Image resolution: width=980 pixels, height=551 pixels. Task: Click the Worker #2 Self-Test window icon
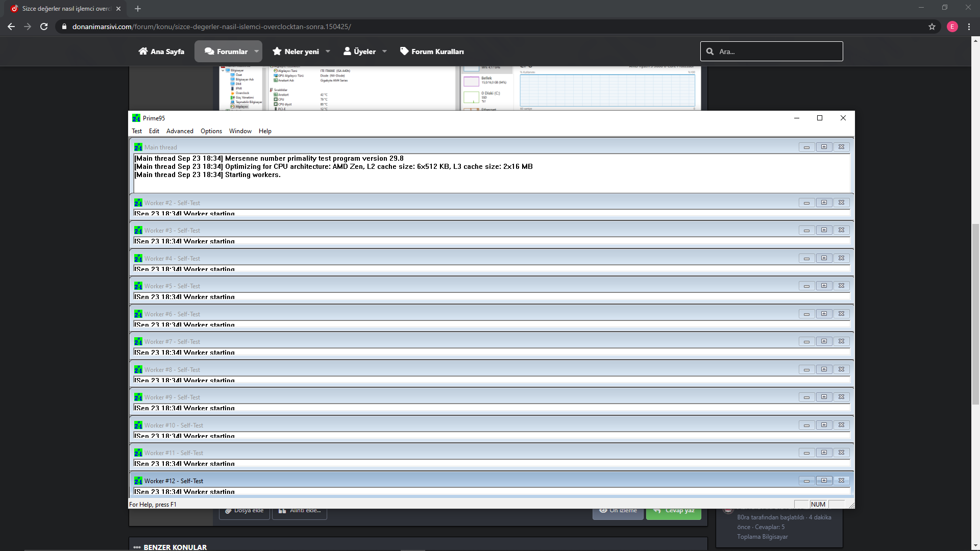(138, 203)
